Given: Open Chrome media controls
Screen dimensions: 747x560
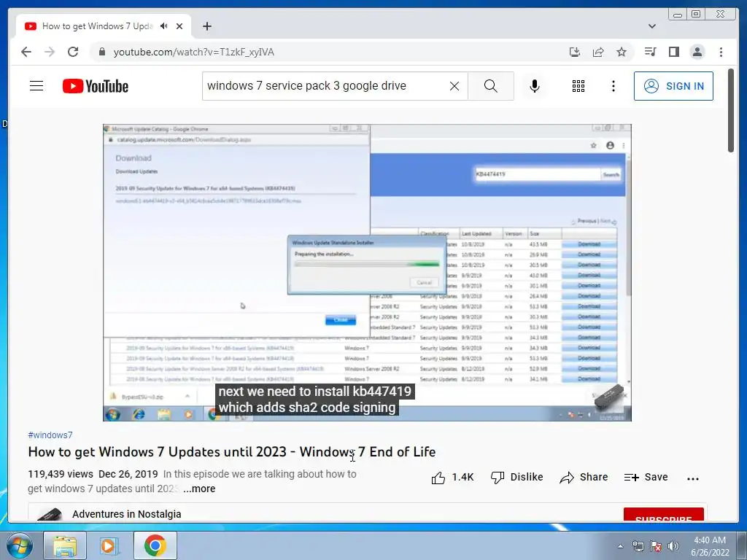Looking at the screenshot, I should [650, 52].
